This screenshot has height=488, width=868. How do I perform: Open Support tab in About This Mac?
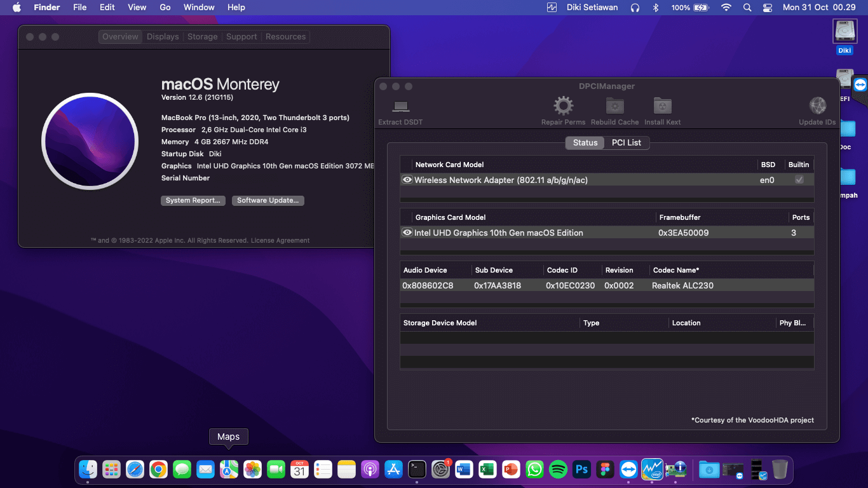click(241, 37)
